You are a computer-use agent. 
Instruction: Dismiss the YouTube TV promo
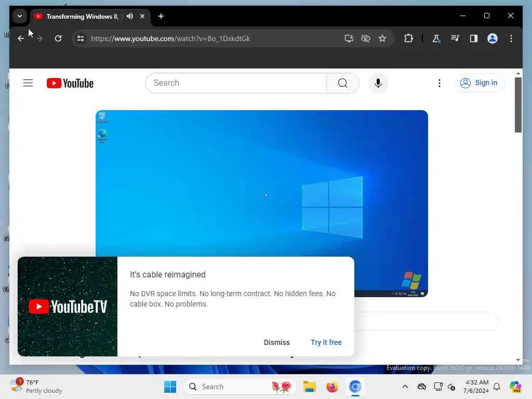coord(277,342)
